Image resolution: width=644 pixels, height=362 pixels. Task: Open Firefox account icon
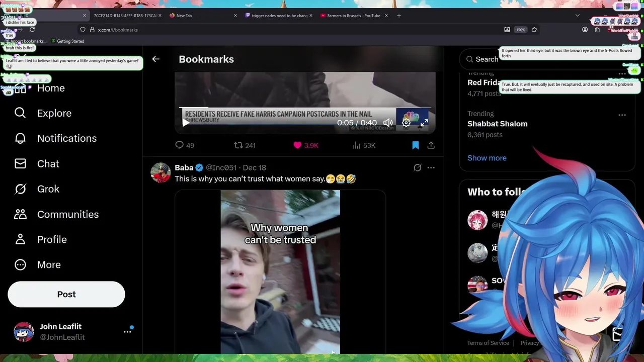tap(585, 30)
